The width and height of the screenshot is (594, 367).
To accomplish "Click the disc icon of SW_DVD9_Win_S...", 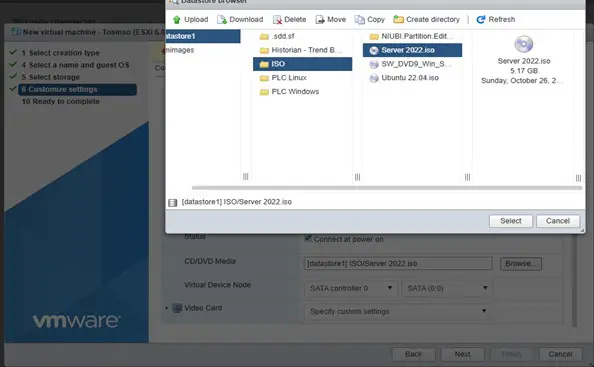I will (374, 64).
